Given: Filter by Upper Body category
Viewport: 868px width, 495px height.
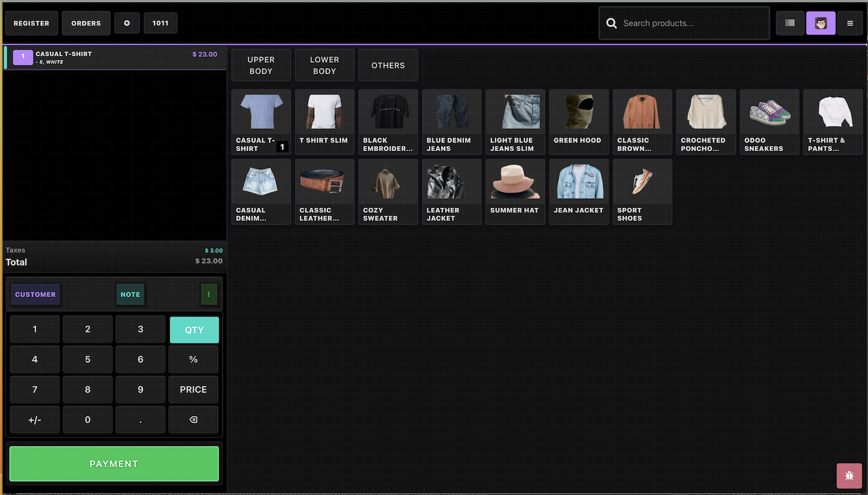Looking at the screenshot, I should point(261,65).
